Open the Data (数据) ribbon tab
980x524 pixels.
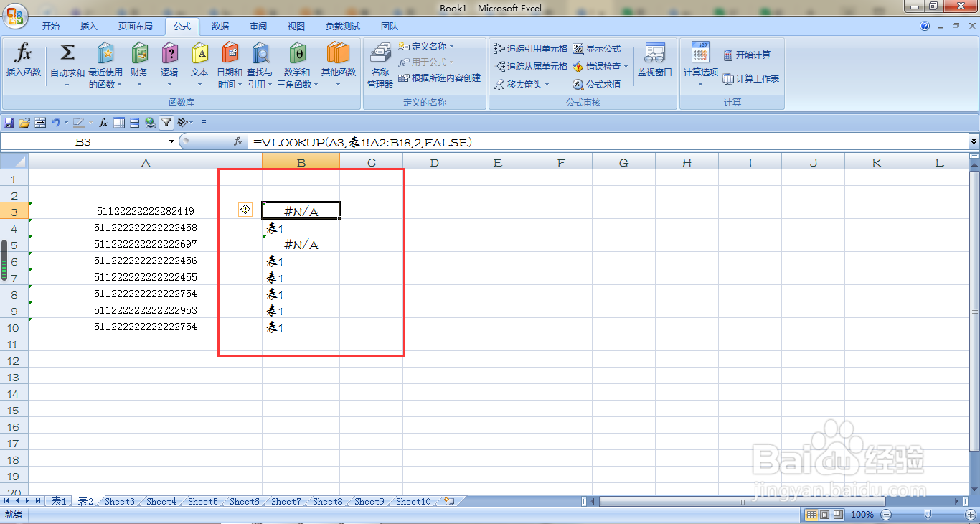pos(220,26)
